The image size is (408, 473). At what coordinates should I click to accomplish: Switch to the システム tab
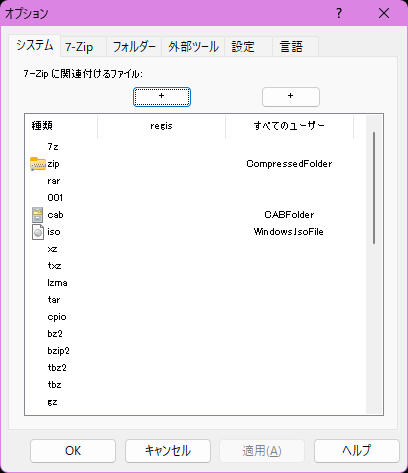[x=35, y=45]
